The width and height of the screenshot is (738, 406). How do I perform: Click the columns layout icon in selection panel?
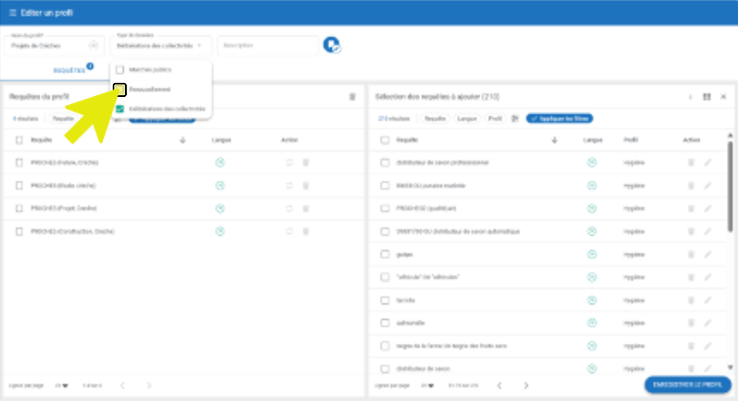[x=707, y=96]
